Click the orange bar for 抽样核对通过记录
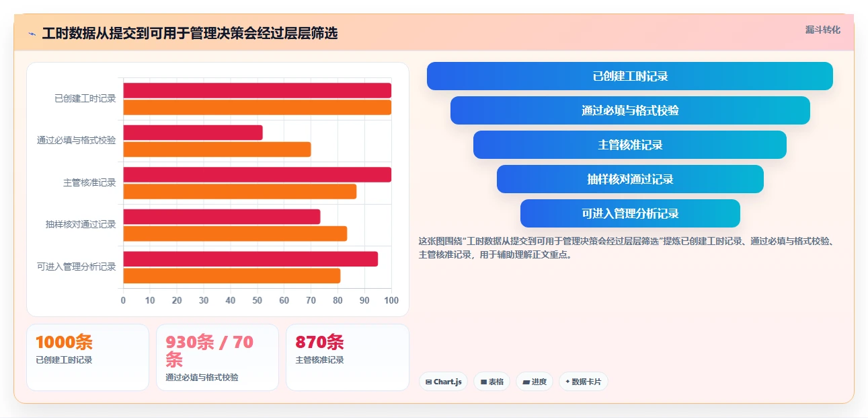 pos(235,234)
